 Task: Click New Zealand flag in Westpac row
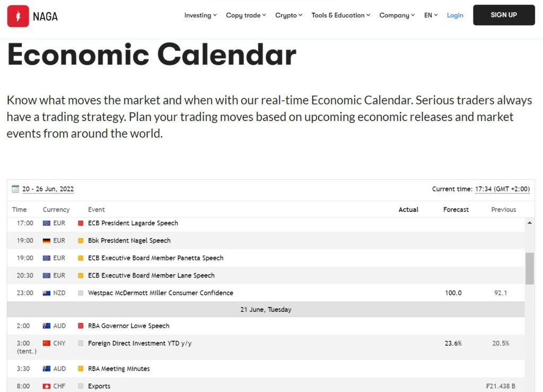click(x=47, y=293)
